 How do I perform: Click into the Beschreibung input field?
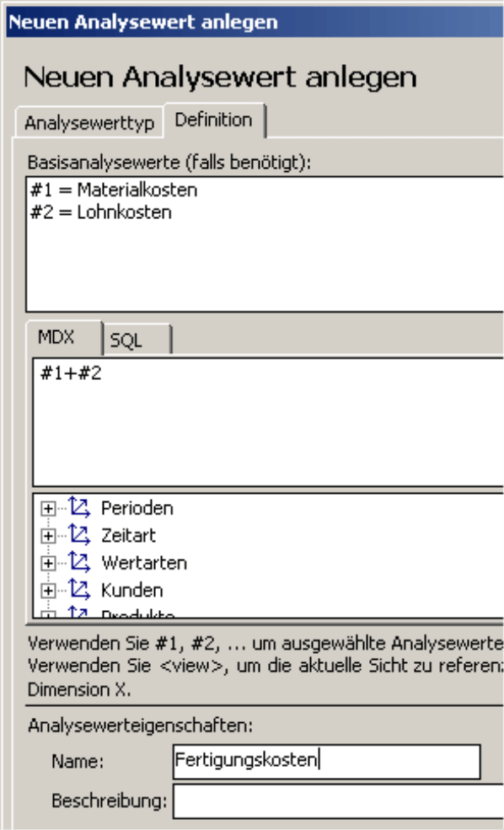point(338,801)
